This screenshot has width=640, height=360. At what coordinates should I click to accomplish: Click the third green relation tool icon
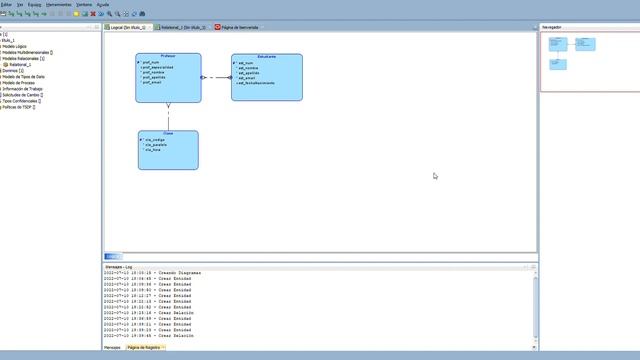pos(27,14)
